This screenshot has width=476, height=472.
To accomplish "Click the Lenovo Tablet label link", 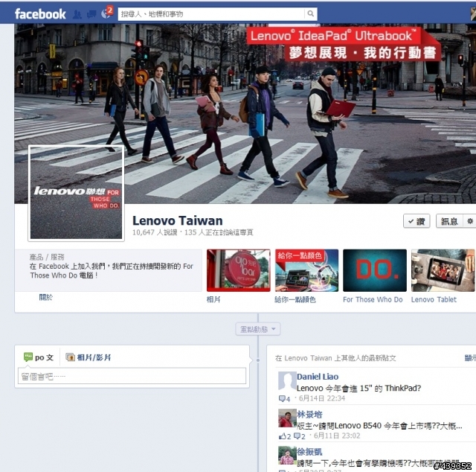I will [434, 300].
